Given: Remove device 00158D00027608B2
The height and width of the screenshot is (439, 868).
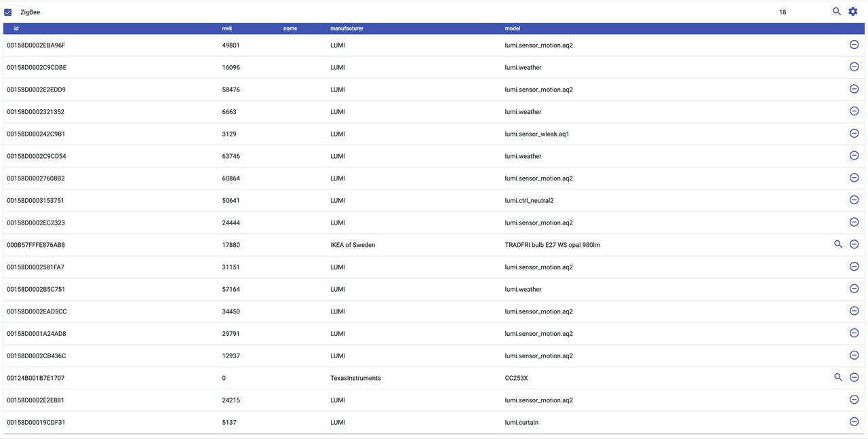Looking at the screenshot, I should [x=854, y=177].
